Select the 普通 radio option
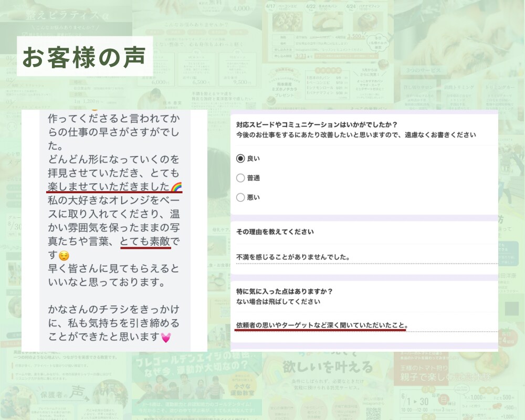The width and height of the screenshot is (525, 420). click(240, 178)
